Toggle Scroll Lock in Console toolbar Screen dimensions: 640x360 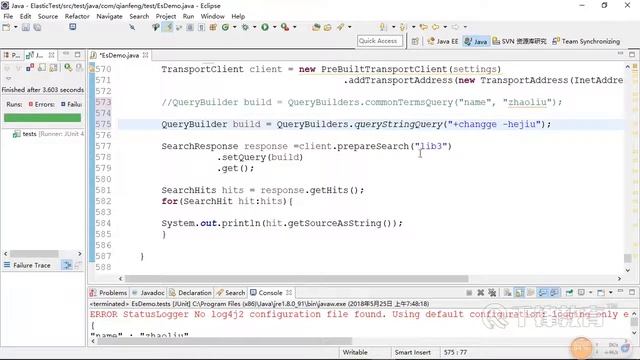pos(519,293)
